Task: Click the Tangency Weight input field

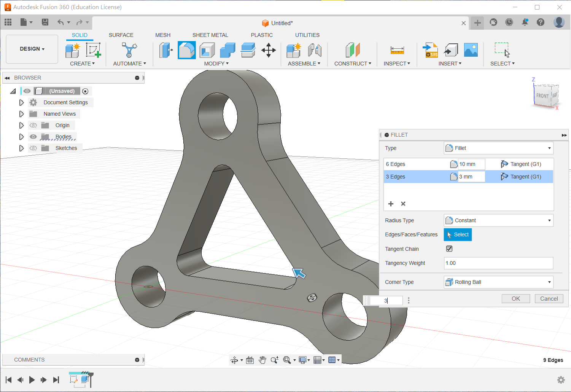Action: coord(498,263)
